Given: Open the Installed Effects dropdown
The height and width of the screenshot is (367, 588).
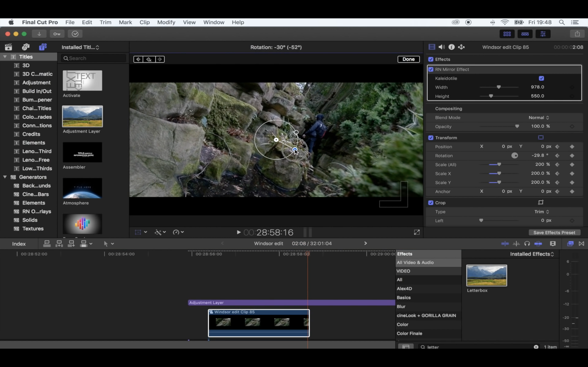Looking at the screenshot, I should [x=532, y=254].
